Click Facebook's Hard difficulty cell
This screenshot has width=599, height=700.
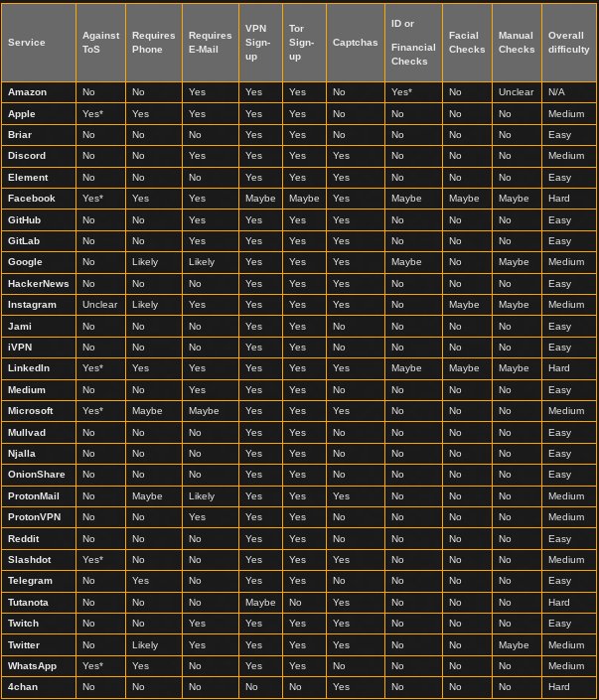568,199
